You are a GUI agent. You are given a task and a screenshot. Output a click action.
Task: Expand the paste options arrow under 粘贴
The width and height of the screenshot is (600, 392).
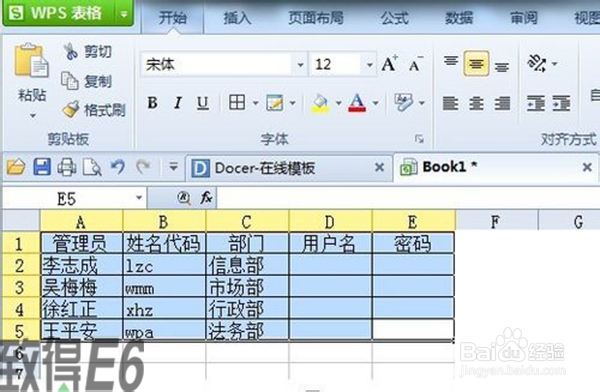point(33,116)
